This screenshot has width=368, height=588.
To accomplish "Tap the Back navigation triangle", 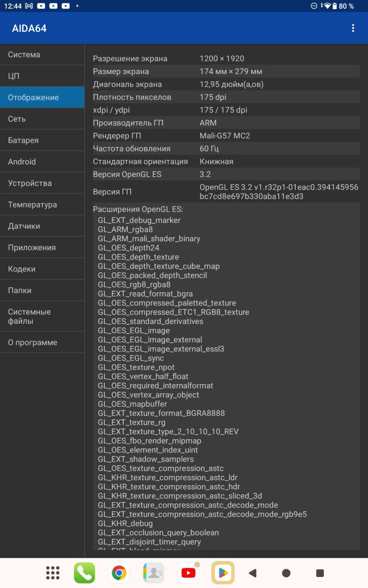I will (x=252, y=573).
